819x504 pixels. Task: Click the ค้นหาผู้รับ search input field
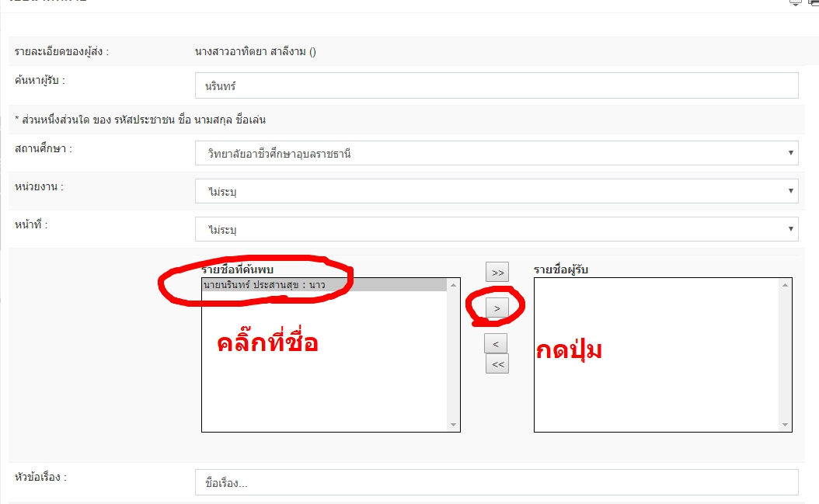pyautogui.click(x=497, y=85)
